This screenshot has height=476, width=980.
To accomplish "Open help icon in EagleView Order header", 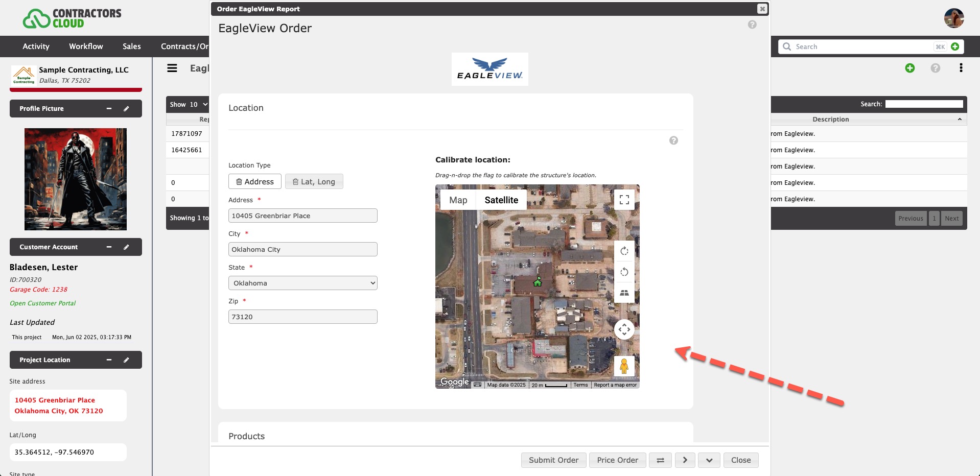I will click(752, 25).
